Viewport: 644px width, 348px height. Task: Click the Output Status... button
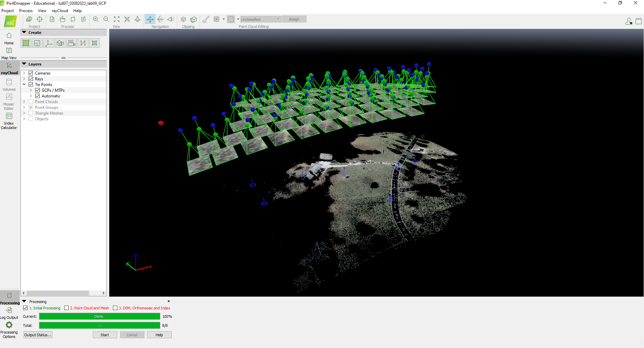38,335
